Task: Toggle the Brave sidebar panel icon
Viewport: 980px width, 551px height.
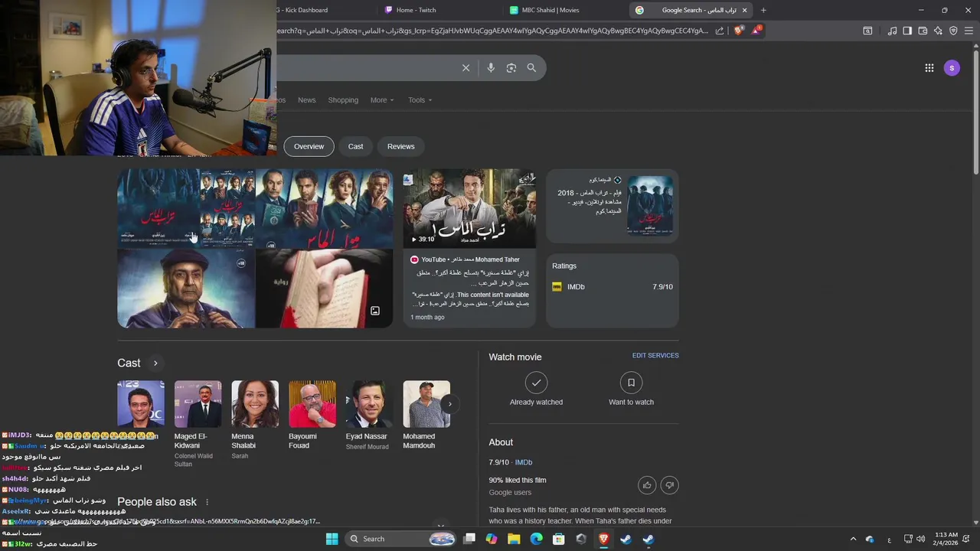Action: 907,31
